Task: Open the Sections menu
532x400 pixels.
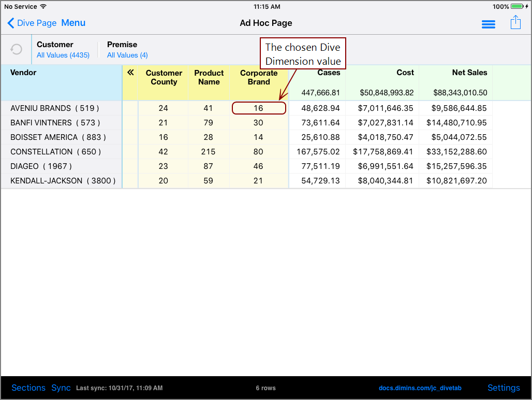Action: [28, 388]
